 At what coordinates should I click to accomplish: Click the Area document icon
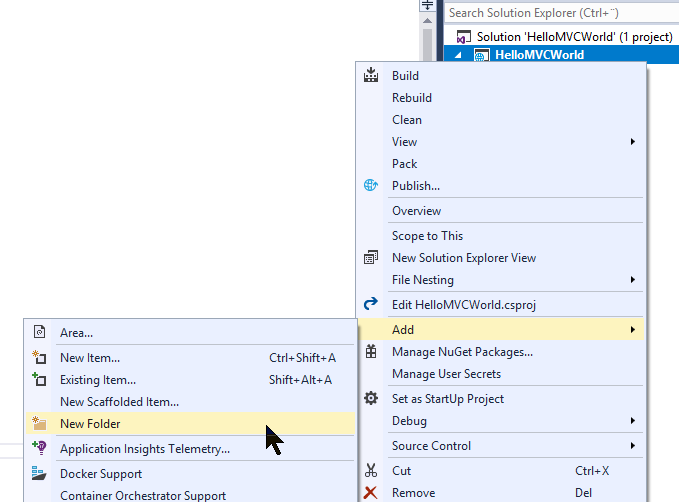click(39, 332)
